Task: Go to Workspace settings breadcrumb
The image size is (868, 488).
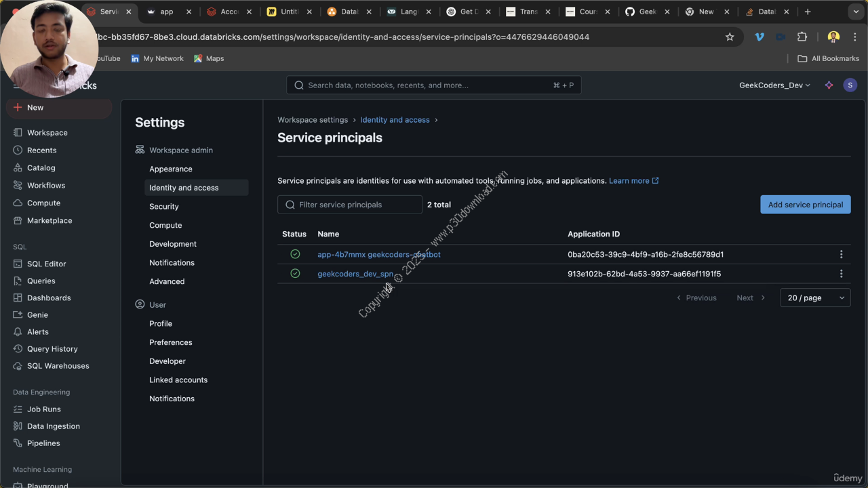Action: pos(313,120)
